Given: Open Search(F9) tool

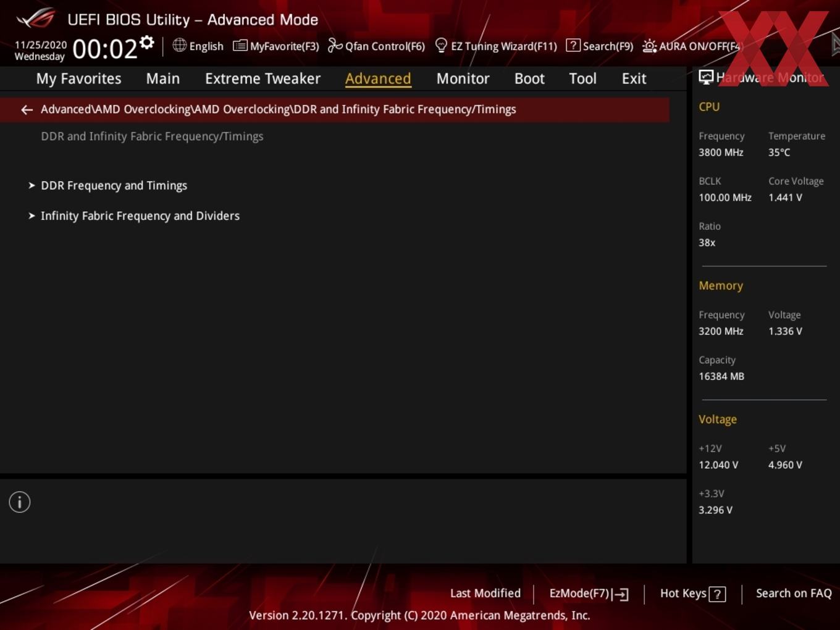Looking at the screenshot, I should [x=599, y=46].
